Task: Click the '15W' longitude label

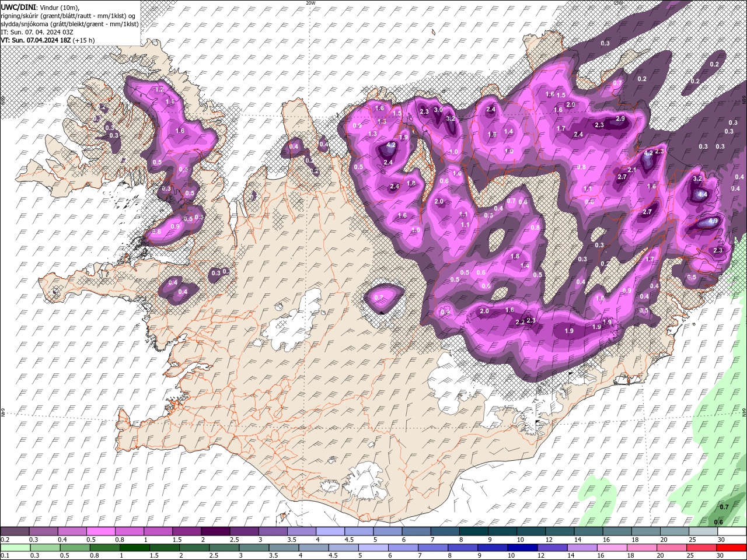Action: pyautogui.click(x=618, y=3)
